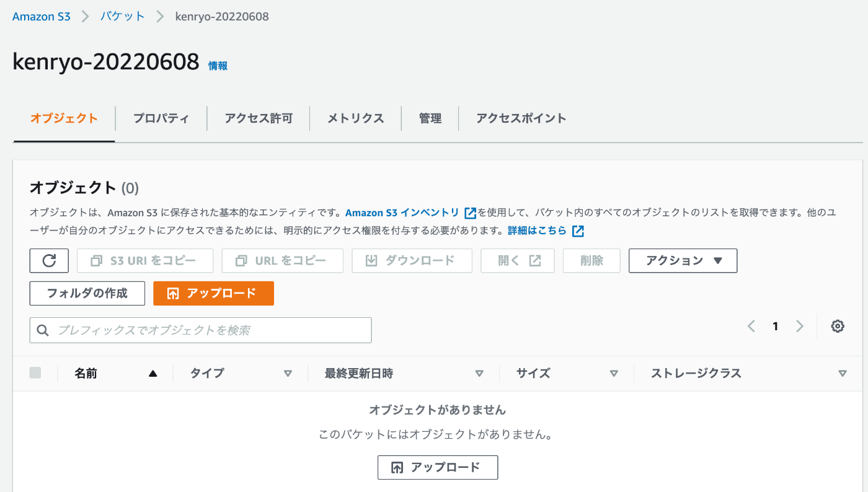Image resolution: width=868 pixels, height=492 pixels.
Task: Sort by タイプ column arrow
Action: (288, 374)
